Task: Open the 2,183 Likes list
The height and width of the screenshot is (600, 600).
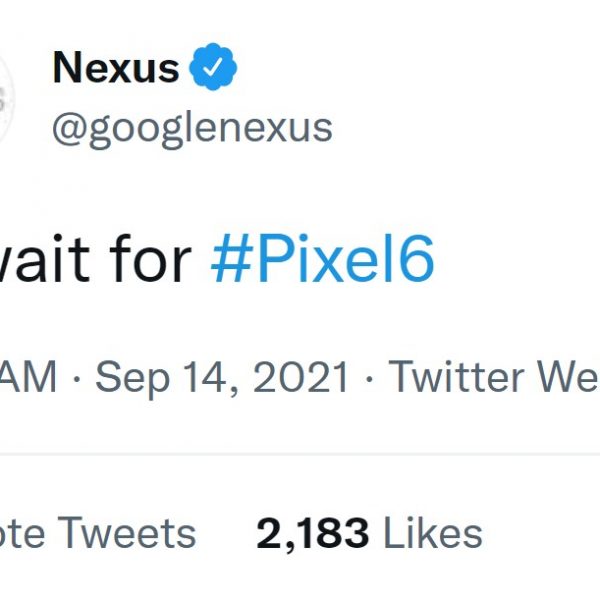Action: pos(369,534)
